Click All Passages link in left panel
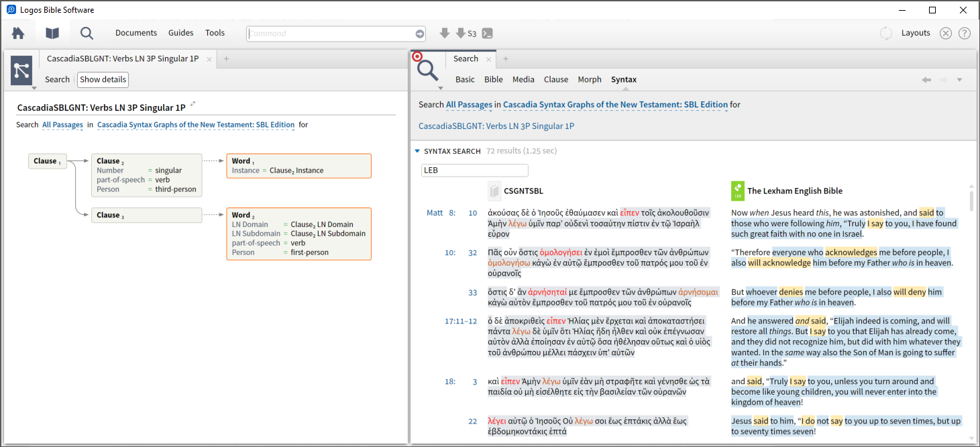980x447 pixels. pyautogui.click(x=62, y=125)
